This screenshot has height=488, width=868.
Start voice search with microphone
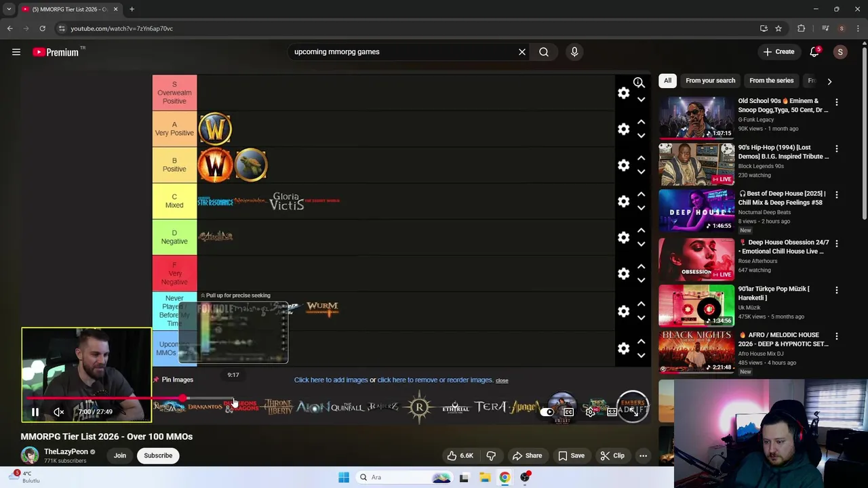tap(574, 52)
